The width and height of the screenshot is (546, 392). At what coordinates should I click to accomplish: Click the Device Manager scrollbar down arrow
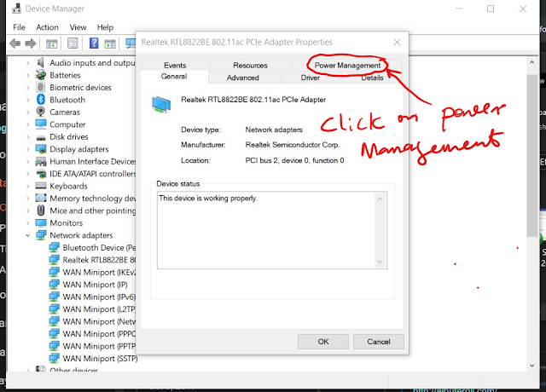click(x=532, y=366)
